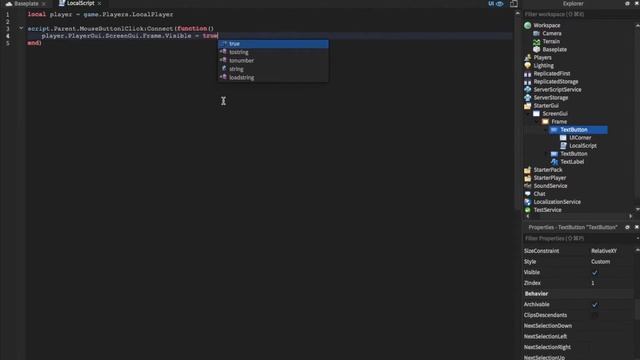Undock the Properties panel
Image resolution: width=640 pixels, height=360 pixels.
[x=627, y=227]
